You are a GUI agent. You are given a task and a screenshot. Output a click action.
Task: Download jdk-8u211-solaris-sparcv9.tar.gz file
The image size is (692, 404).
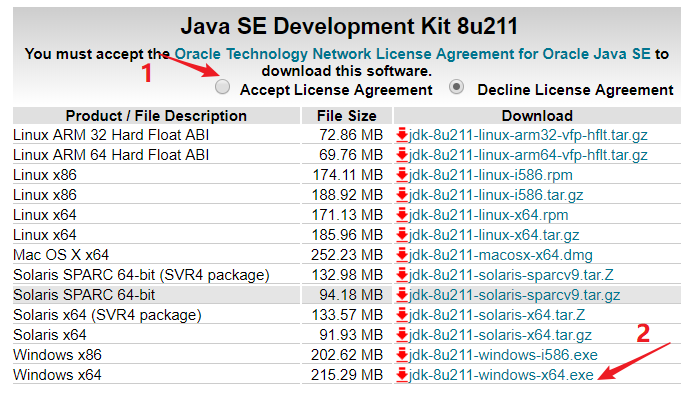(515, 295)
